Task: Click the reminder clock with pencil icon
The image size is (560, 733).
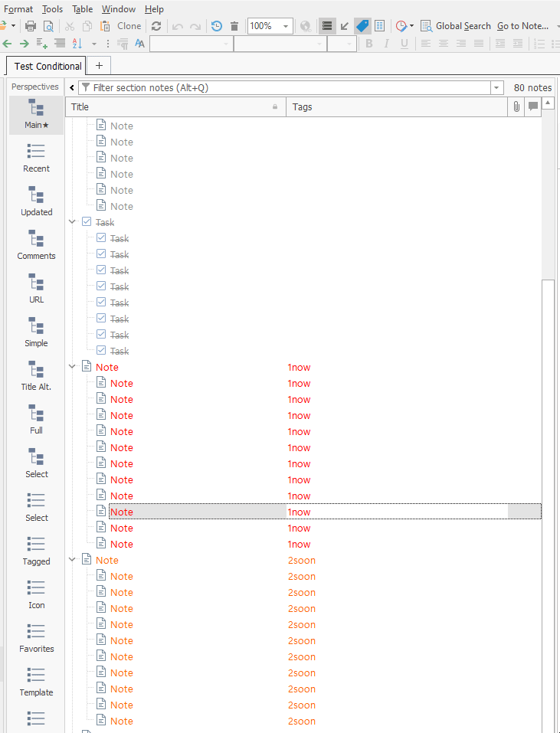Action: (x=401, y=26)
